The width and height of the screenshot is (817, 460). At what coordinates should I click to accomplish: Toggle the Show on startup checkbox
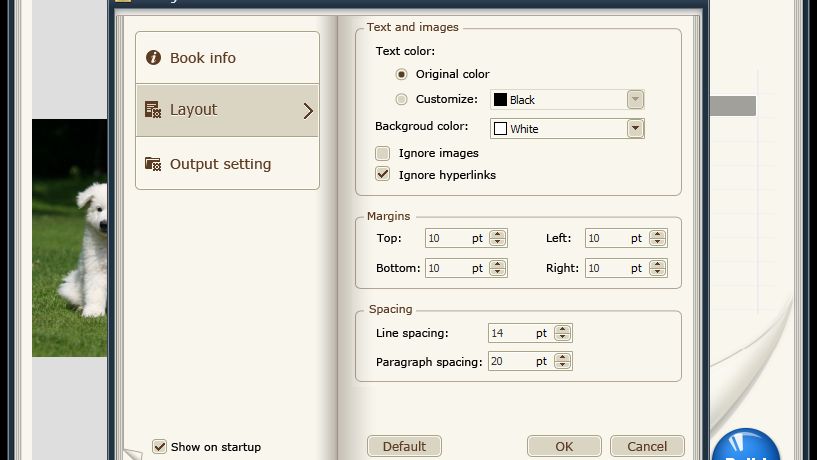point(159,446)
